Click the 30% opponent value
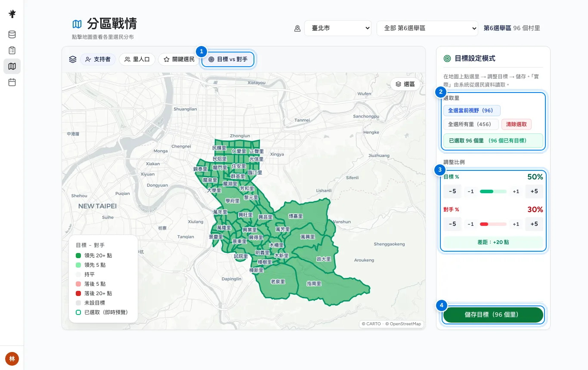588x370 pixels. click(x=535, y=210)
